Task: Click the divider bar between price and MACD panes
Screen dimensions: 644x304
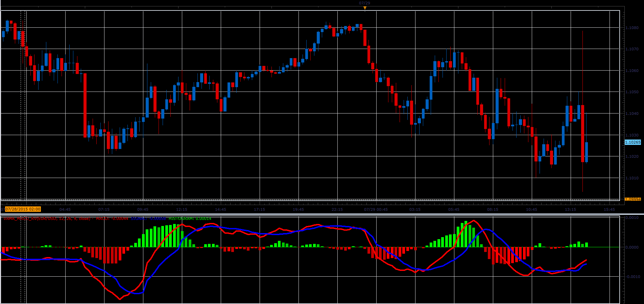Action: pos(322,214)
